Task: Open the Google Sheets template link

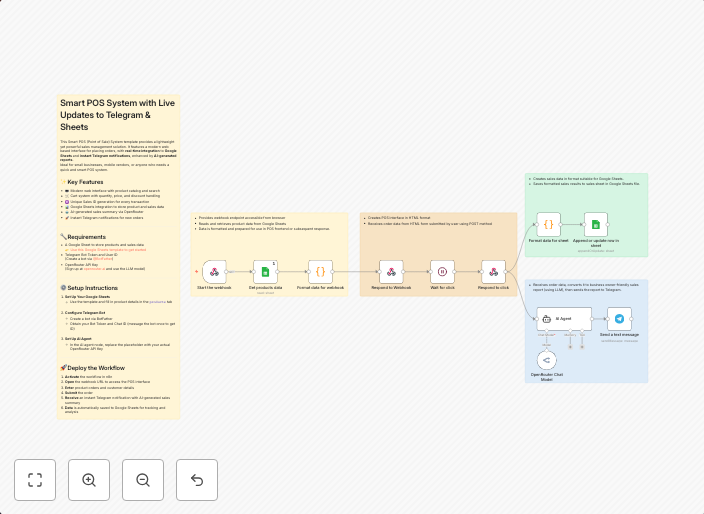Action: click(108, 250)
